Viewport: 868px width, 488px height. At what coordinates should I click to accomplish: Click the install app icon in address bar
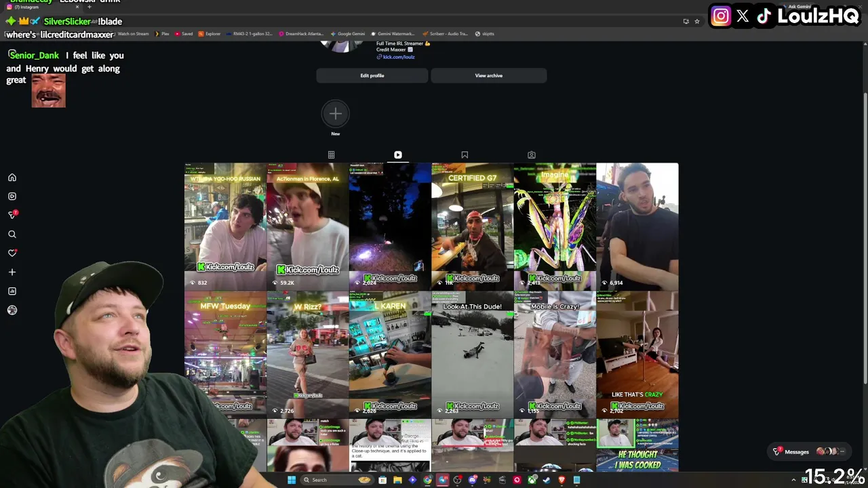pyautogui.click(x=686, y=21)
